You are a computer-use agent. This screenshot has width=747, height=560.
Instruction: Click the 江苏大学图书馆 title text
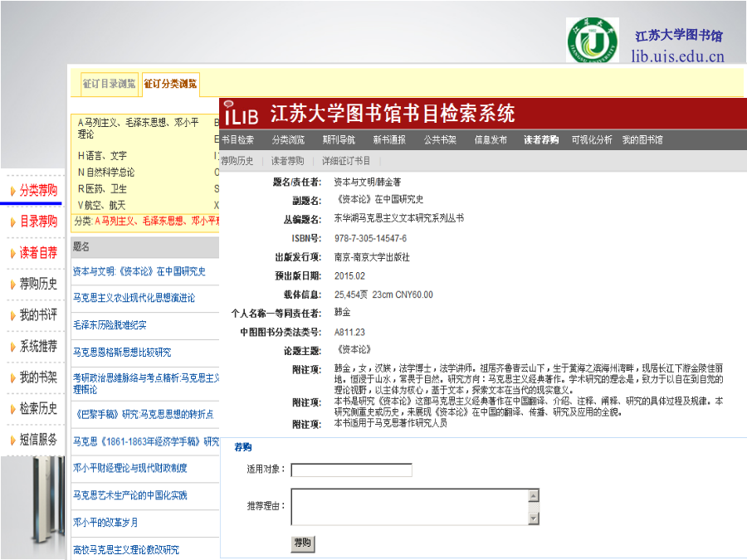(678, 35)
